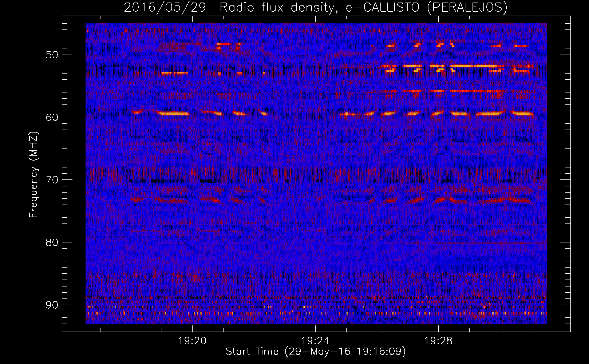Click the Frequency (MHZ) axis label
This screenshot has height=364, width=589.
33,175
